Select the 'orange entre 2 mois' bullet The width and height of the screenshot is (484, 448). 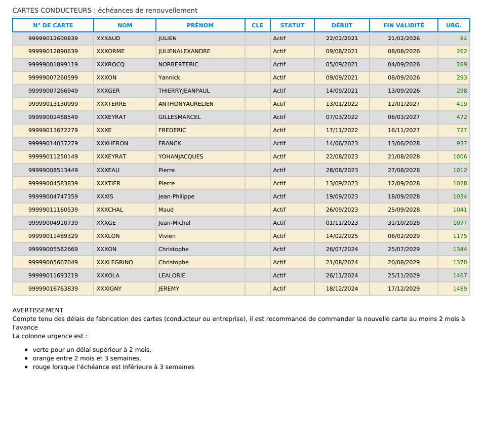[x=87, y=358]
